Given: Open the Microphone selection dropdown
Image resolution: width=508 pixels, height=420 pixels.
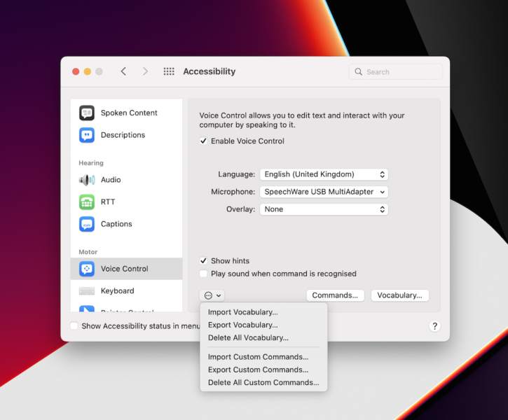Looking at the screenshot, I should (x=324, y=192).
